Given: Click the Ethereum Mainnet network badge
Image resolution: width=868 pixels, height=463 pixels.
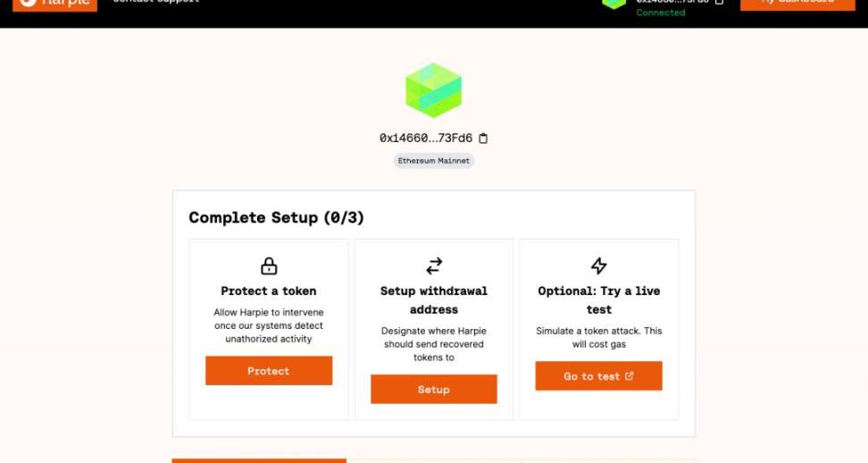Looking at the screenshot, I should (434, 161).
